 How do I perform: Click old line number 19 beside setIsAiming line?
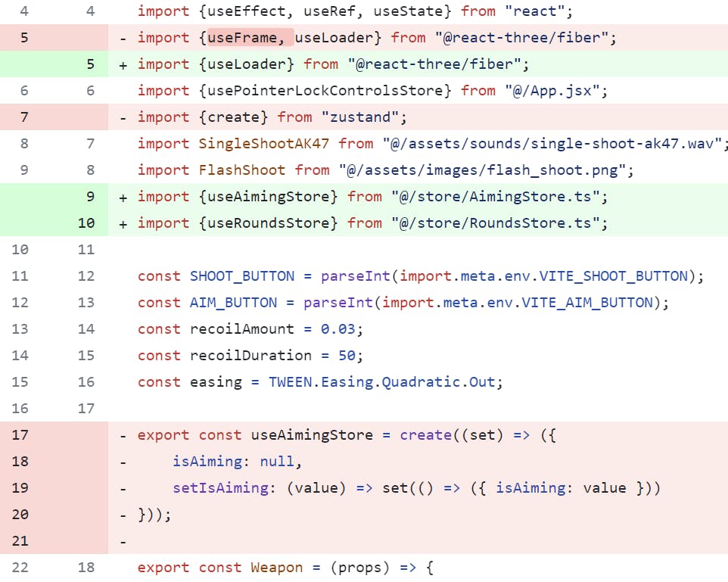click(x=20, y=488)
